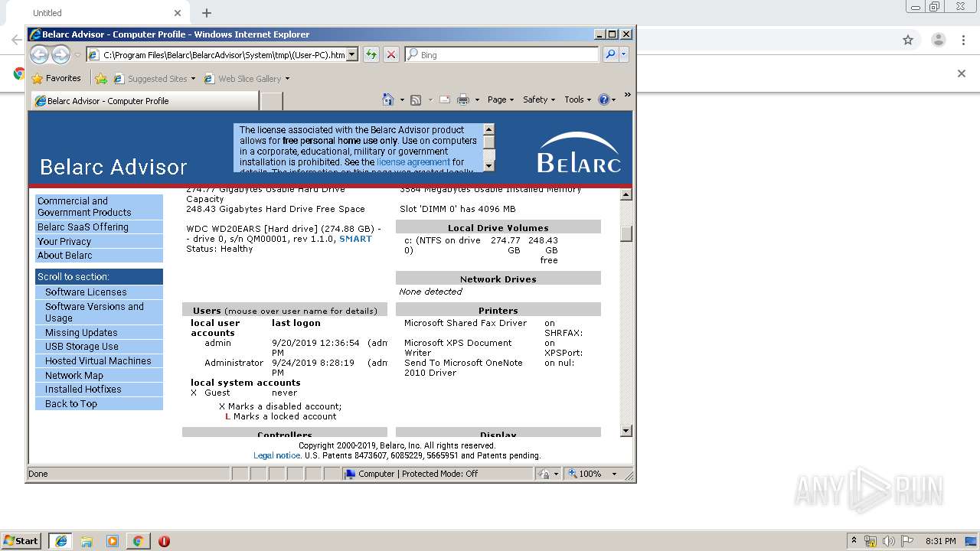This screenshot has height=551, width=980.
Task: Open the Suggested Sites dropdown
Action: (193, 79)
